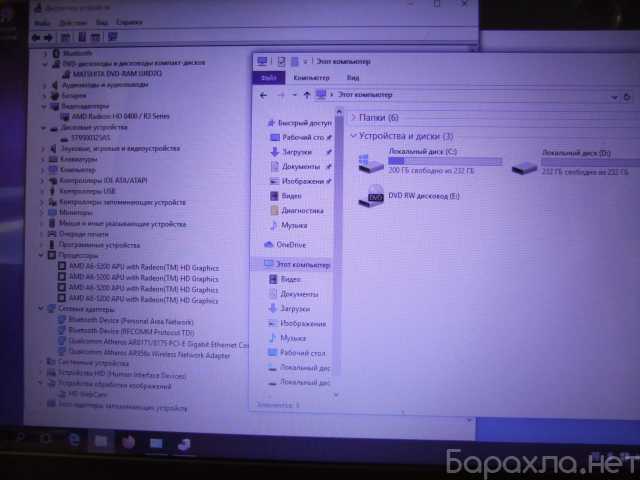Select the Клавиатуры category
This screenshot has width=640, height=480.
[78, 159]
